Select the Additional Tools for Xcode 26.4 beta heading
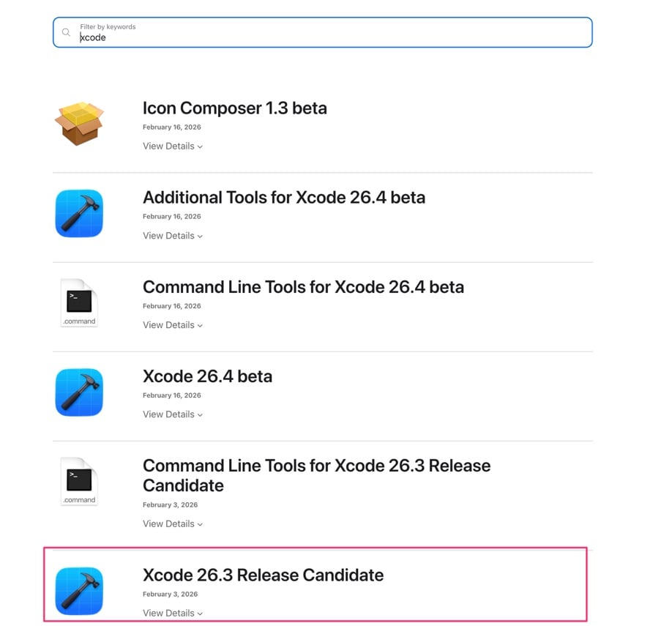Screen dimensions: 672x626 pyautogui.click(x=283, y=198)
